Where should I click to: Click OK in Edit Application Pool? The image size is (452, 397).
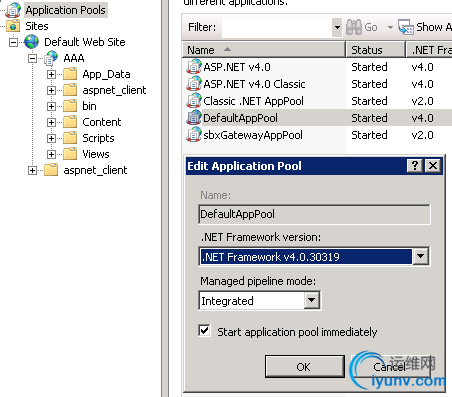tap(305, 367)
